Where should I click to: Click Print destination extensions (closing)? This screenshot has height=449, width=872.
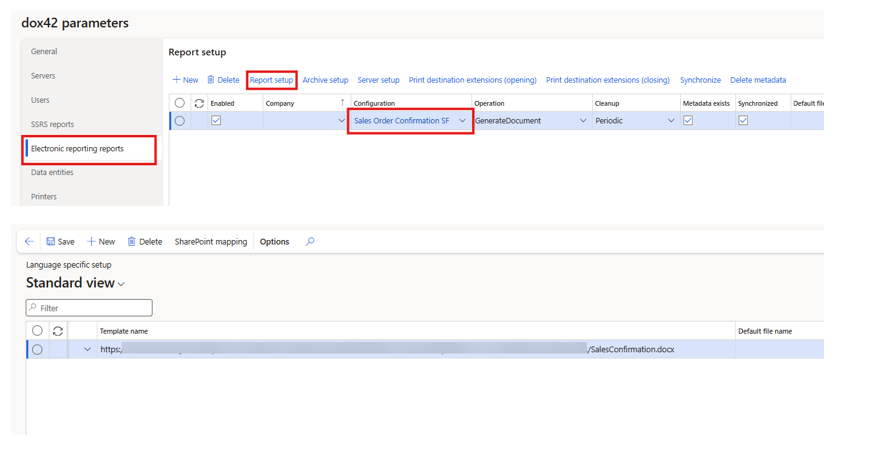tap(608, 80)
